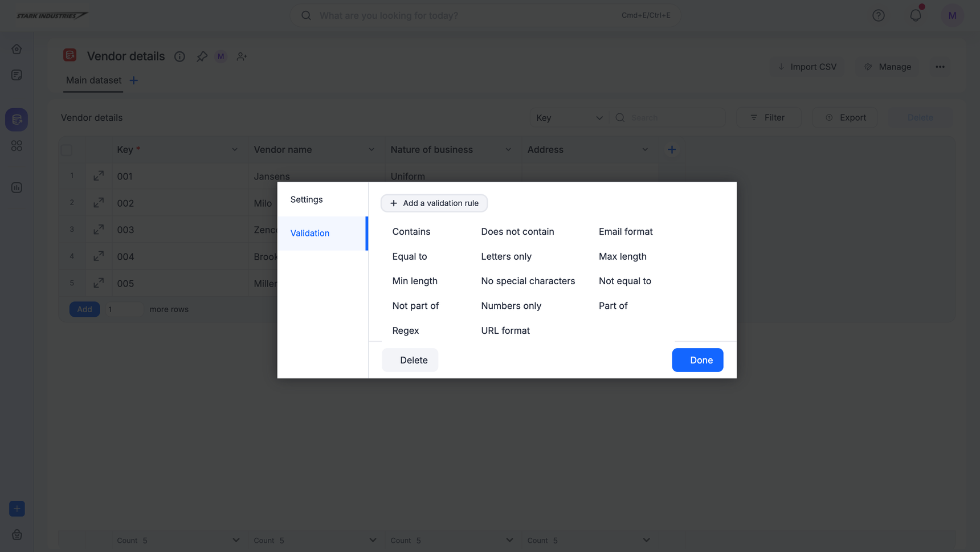Click the share/add user icon

pos(242,56)
